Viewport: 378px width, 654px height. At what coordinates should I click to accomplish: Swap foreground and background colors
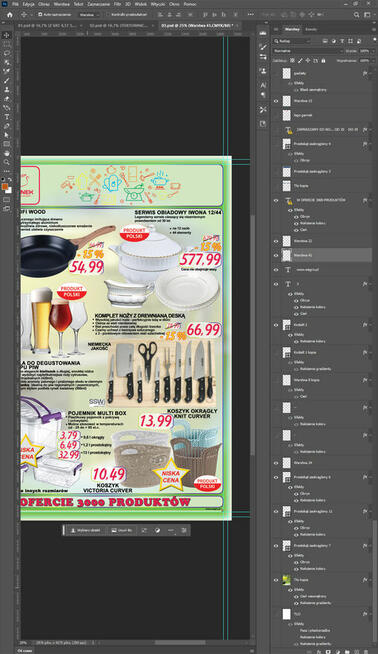point(10,179)
